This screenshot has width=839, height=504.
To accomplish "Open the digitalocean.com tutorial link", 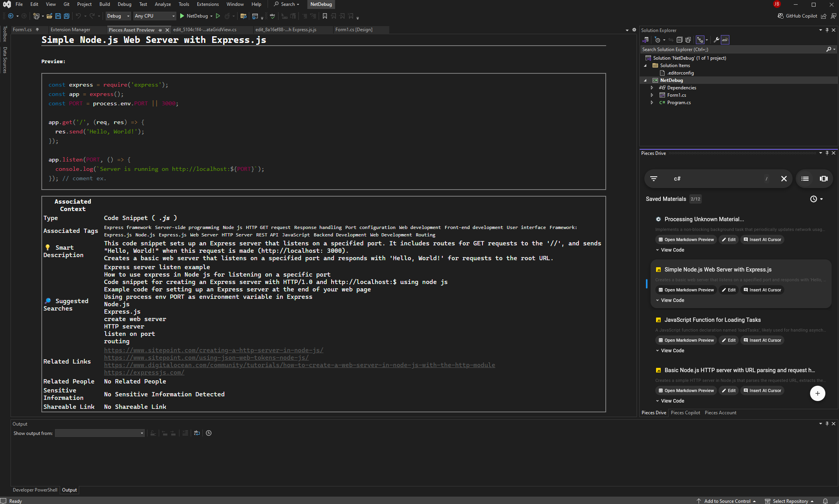I will pos(300,365).
